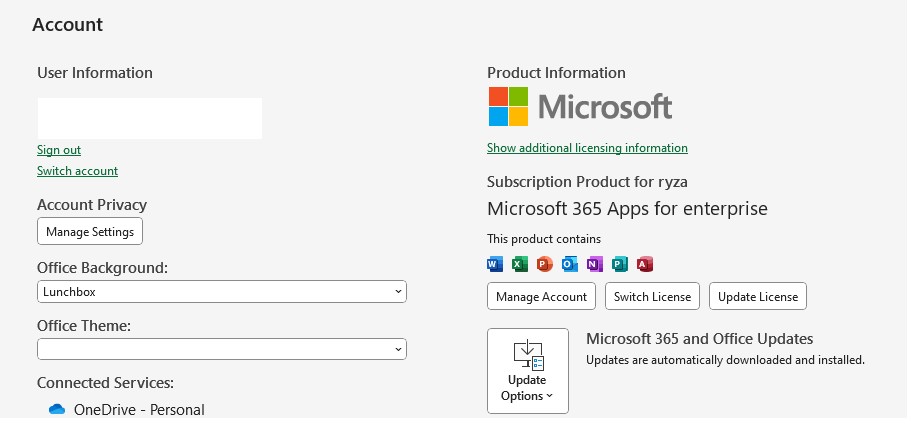Image resolution: width=909 pixels, height=423 pixels.
Task: Click the Microsoft 365 and Office Updates heading
Action: 700,339
